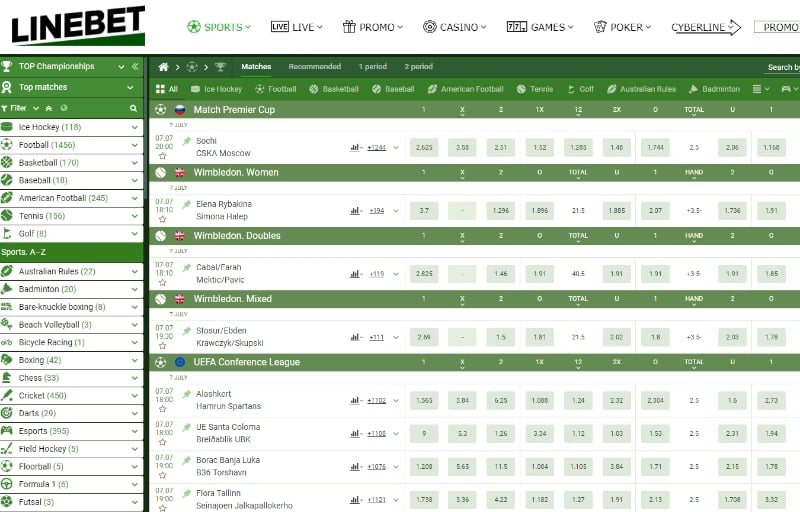800x512 pixels.
Task: Open the SPORTS menu
Action: [x=219, y=27]
